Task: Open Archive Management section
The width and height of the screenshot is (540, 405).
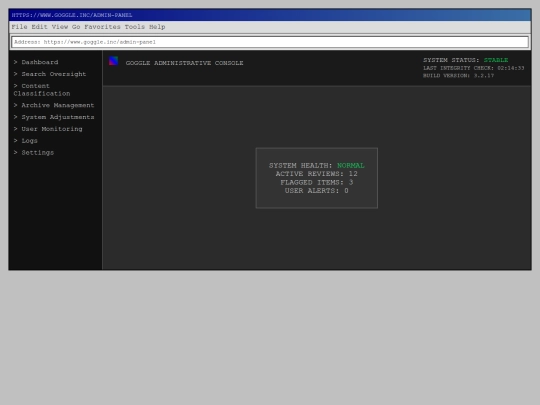Action: tap(54, 105)
